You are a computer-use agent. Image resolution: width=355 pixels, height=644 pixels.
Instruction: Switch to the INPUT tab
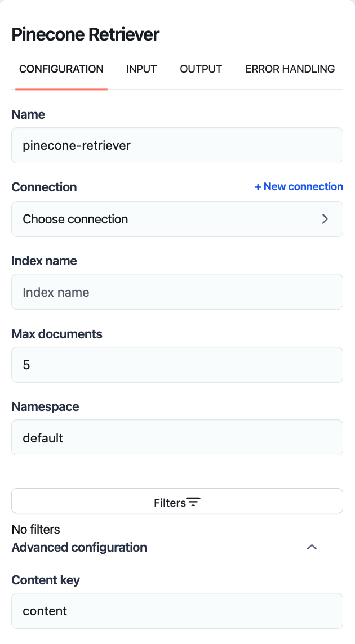pos(141,69)
